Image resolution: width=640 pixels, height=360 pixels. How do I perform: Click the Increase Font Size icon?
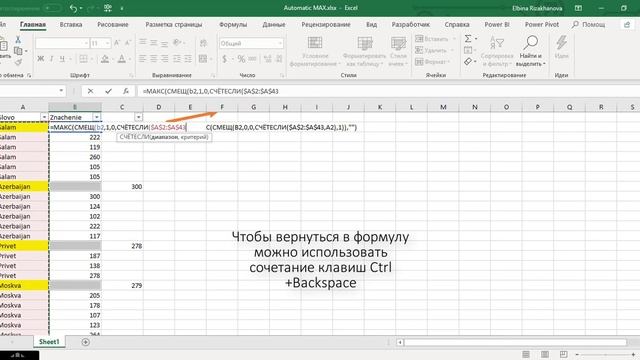(x=117, y=43)
